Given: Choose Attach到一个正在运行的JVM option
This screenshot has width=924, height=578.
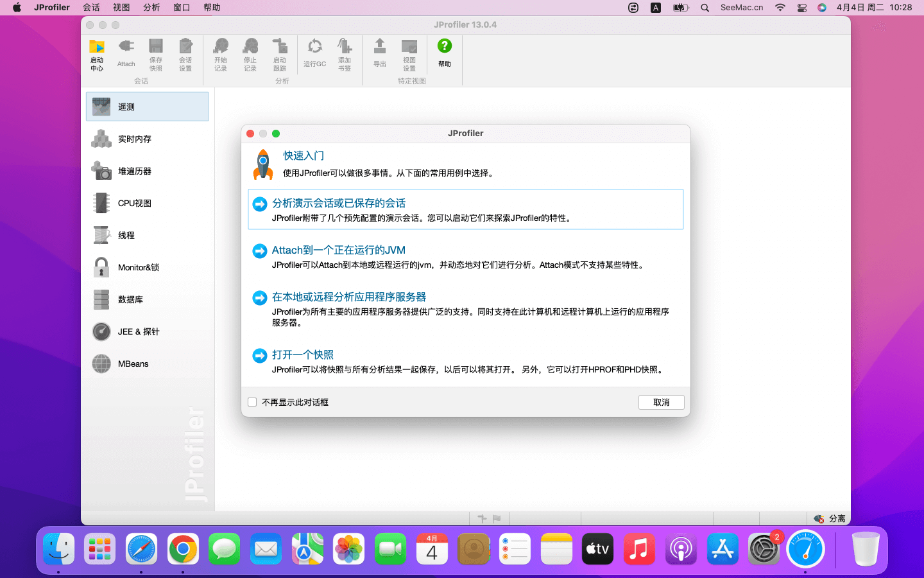Looking at the screenshot, I should [x=338, y=250].
